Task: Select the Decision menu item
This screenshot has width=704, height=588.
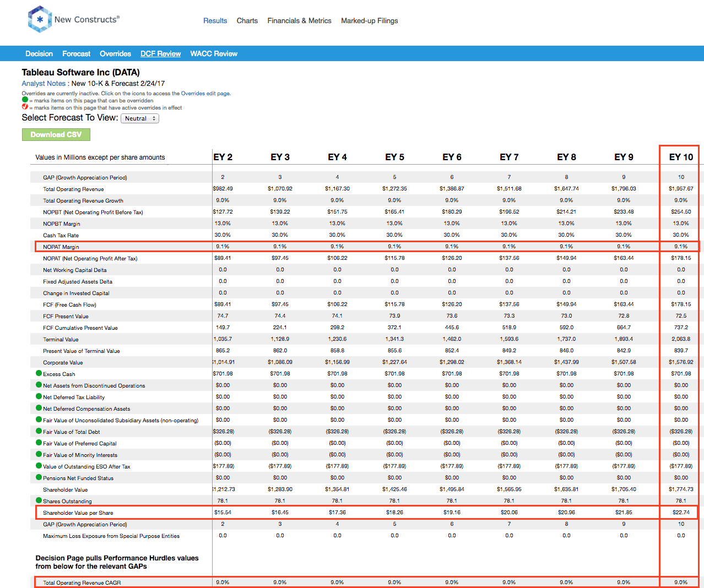Action: (39, 54)
